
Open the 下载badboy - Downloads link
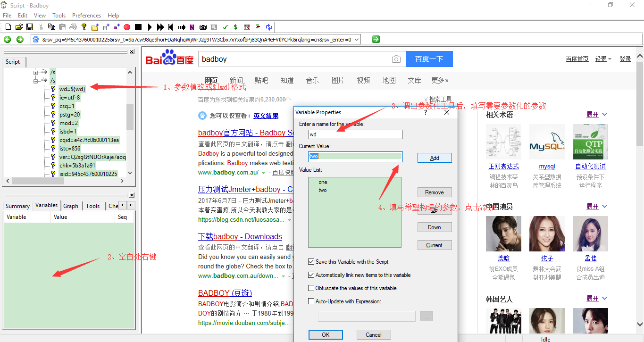[x=240, y=236]
